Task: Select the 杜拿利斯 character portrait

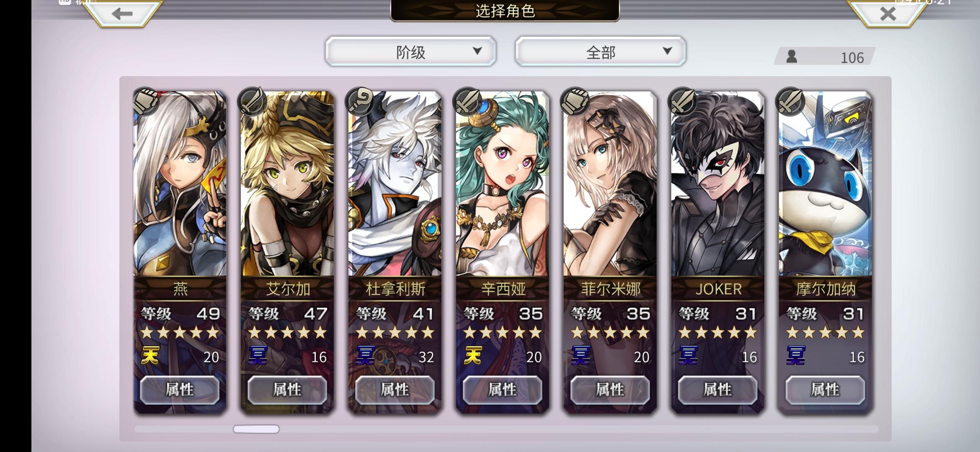Action: coord(395,183)
